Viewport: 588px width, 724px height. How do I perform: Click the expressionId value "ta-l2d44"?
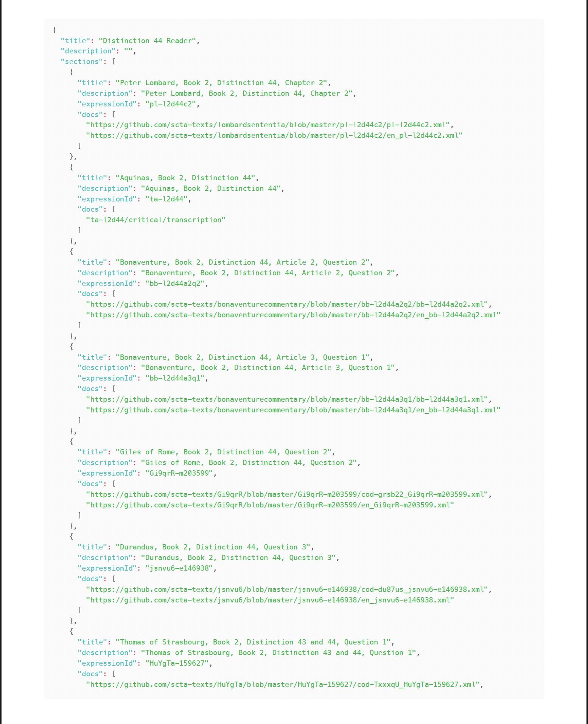click(x=166, y=199)
